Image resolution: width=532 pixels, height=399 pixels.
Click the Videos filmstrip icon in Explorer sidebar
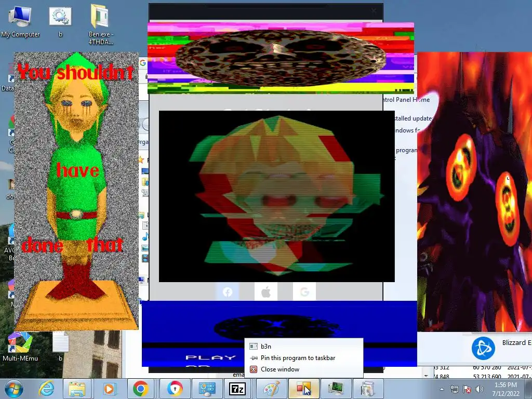(x=145, y=259)
